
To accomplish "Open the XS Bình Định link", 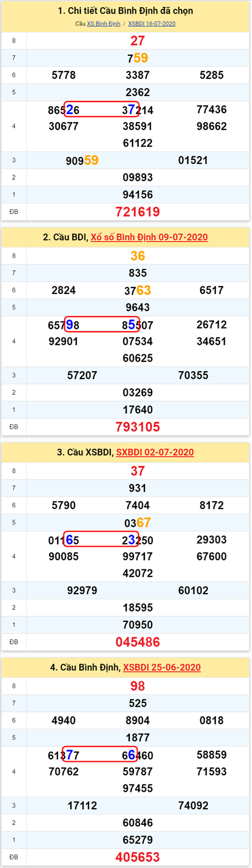I will [103, 24].
